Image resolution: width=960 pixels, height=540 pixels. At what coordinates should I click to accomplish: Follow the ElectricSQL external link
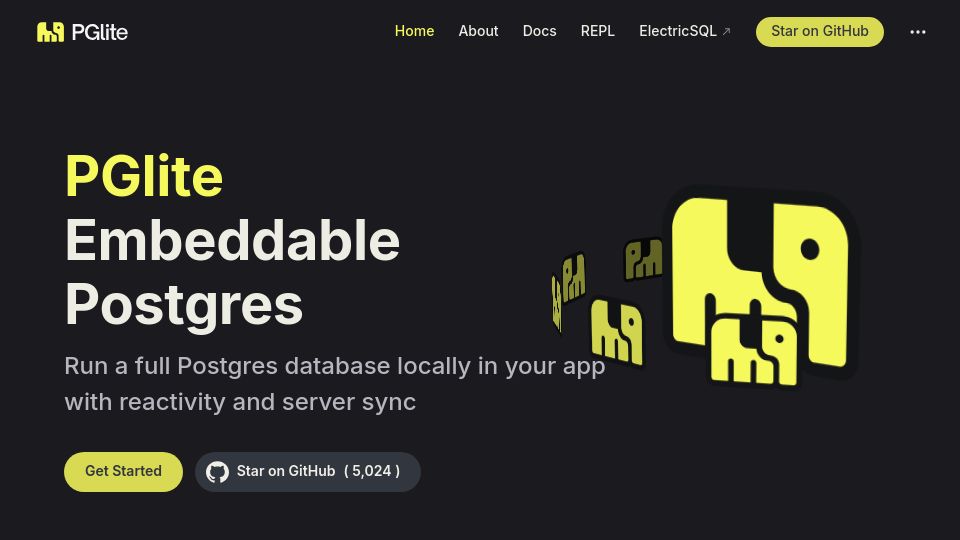(684, 31)
